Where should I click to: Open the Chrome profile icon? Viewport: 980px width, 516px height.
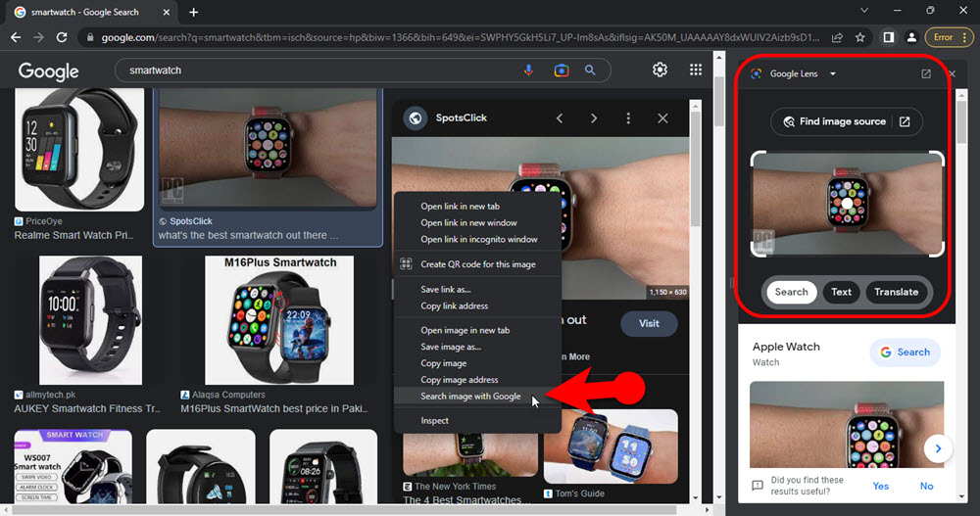coord(911,37)
